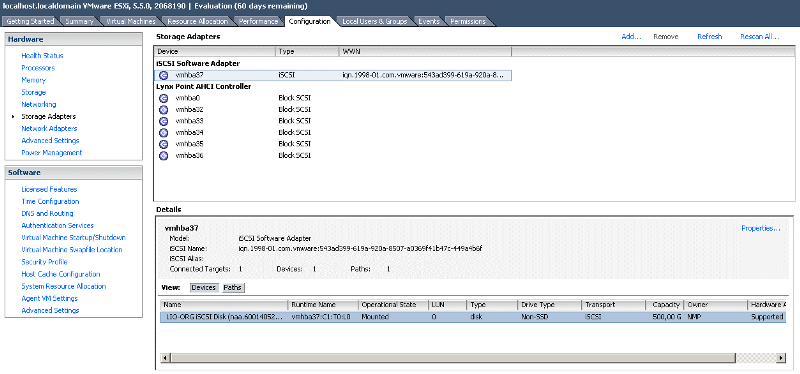Screen dimensions: 800x374
Task: Open the Permissions tab
Action: (x=468, y=21)
